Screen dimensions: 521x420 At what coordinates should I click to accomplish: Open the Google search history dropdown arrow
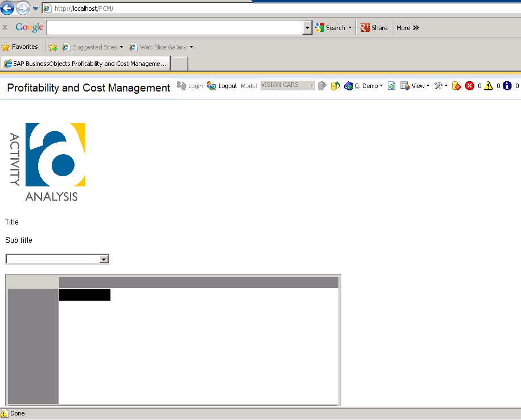(x=307, y=27)
